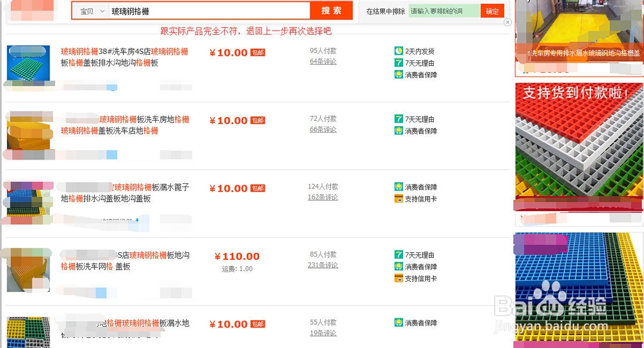Open yellow grating thumbnail of second listing

[28, 131]
